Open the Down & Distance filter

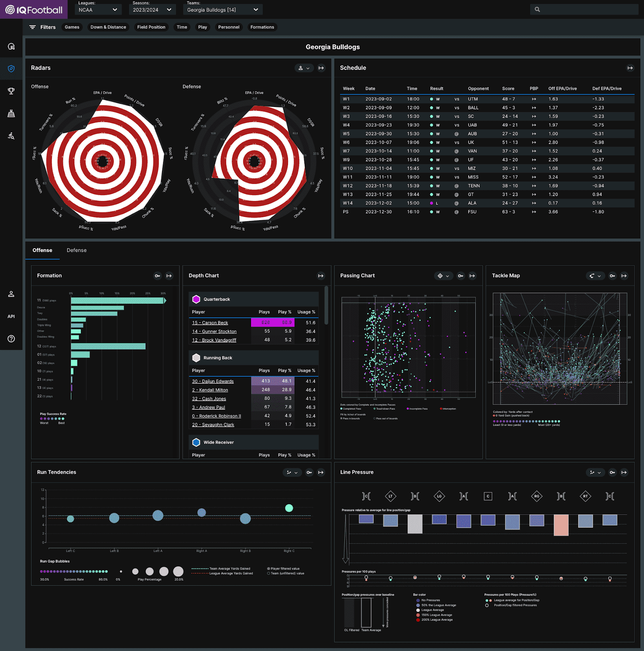tap(108, 27)
